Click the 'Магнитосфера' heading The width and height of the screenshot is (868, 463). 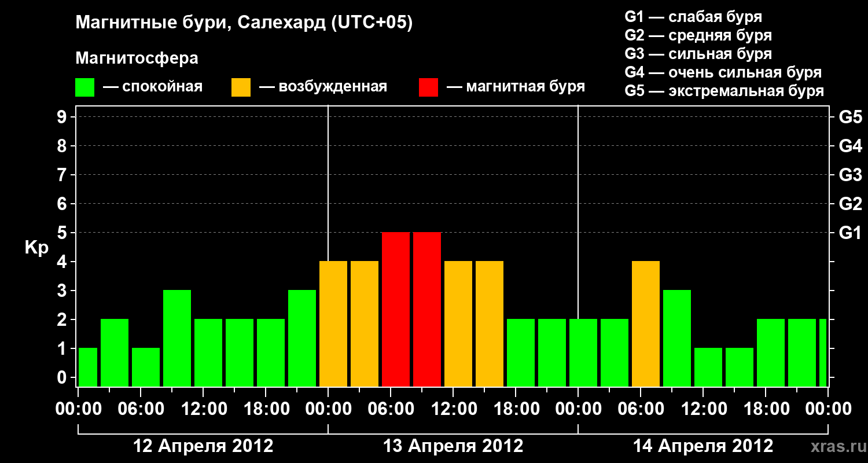point(137,58)
